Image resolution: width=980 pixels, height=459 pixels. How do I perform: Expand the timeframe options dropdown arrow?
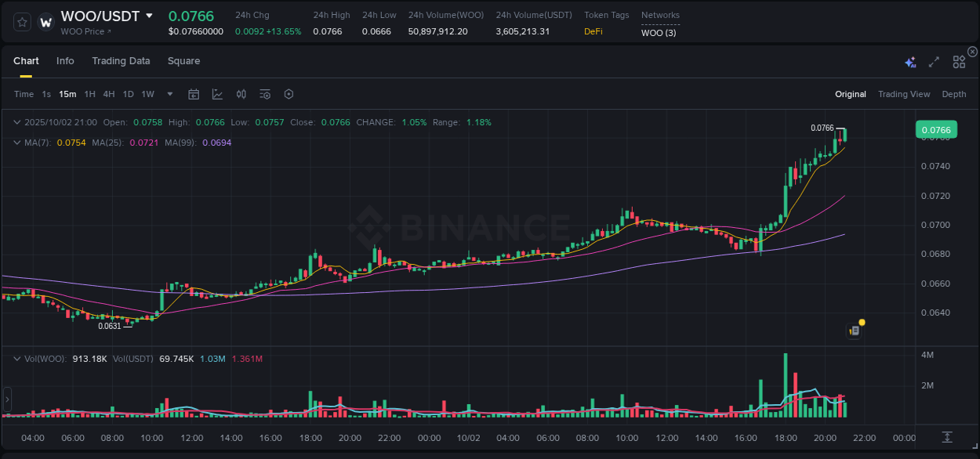click(x=169, y=94)
